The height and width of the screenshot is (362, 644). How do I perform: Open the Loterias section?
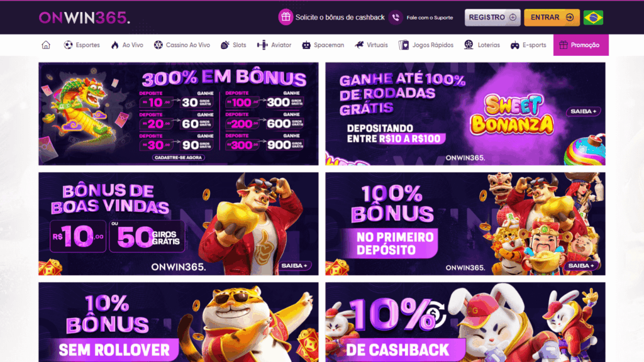tap(482, 45)
